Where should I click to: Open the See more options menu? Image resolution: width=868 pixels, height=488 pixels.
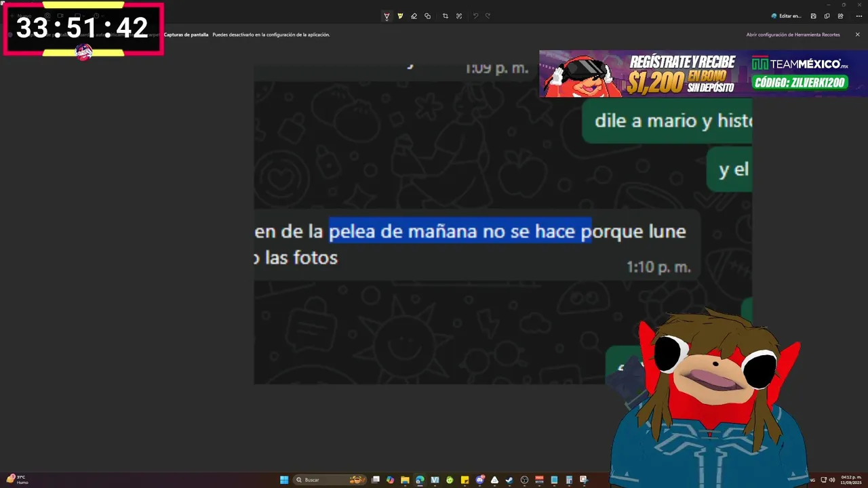[x=859, y=16]
